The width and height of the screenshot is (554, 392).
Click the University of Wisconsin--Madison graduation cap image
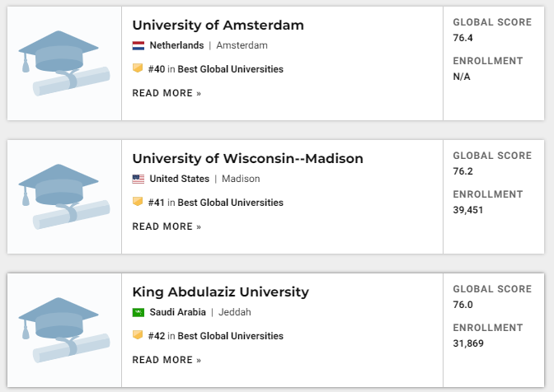(x=64, y=197)
